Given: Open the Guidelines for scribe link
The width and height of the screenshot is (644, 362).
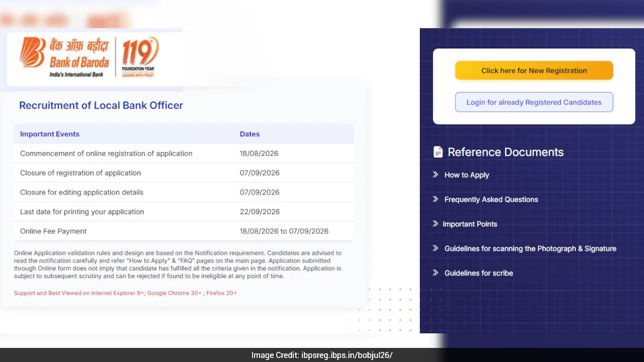Looking at the screenshot, I should pyautogui.click(x=478, y=273).
